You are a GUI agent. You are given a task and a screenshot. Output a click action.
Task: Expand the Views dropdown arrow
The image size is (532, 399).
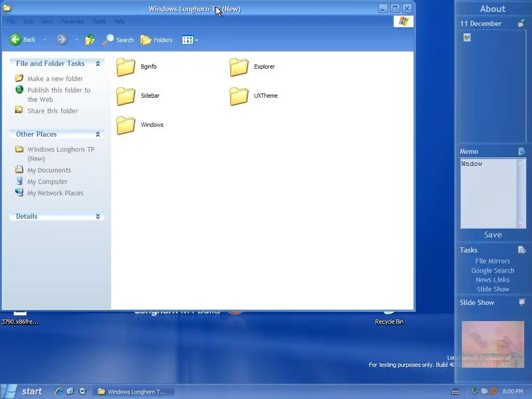(x=196, y=41)
